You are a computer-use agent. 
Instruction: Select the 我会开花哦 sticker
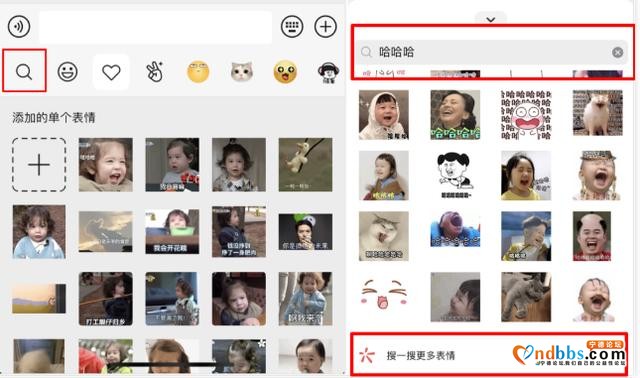172,231
